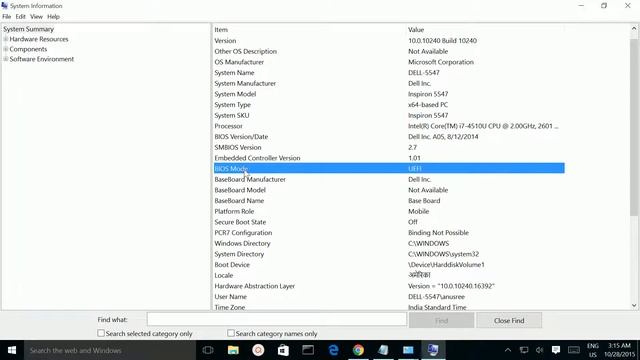Minimize the System Information window
This screenshot has width=640, height=360.
(581, 6)
